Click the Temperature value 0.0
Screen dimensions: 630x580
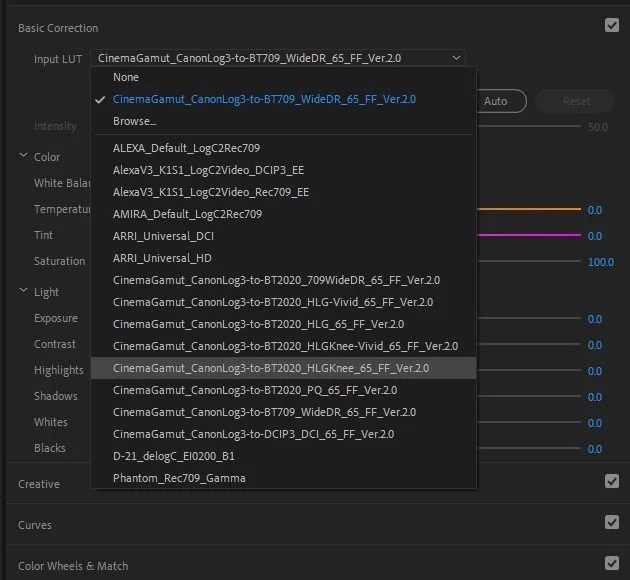point(595,210)
